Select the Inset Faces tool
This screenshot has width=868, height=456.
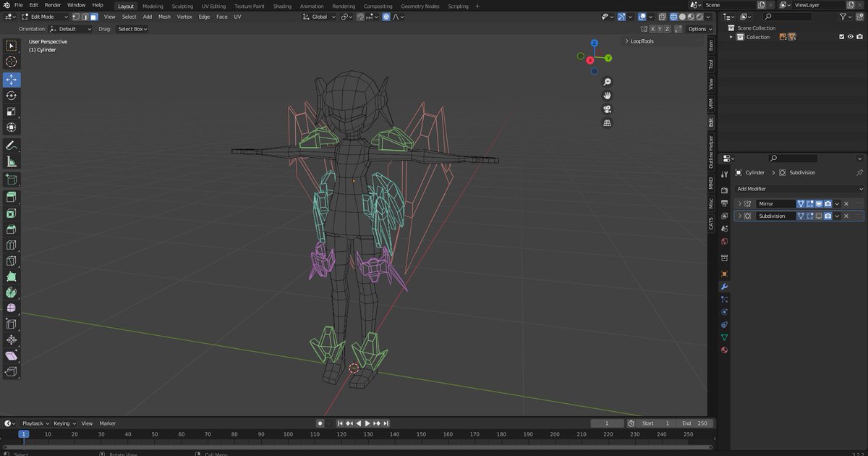12,213
